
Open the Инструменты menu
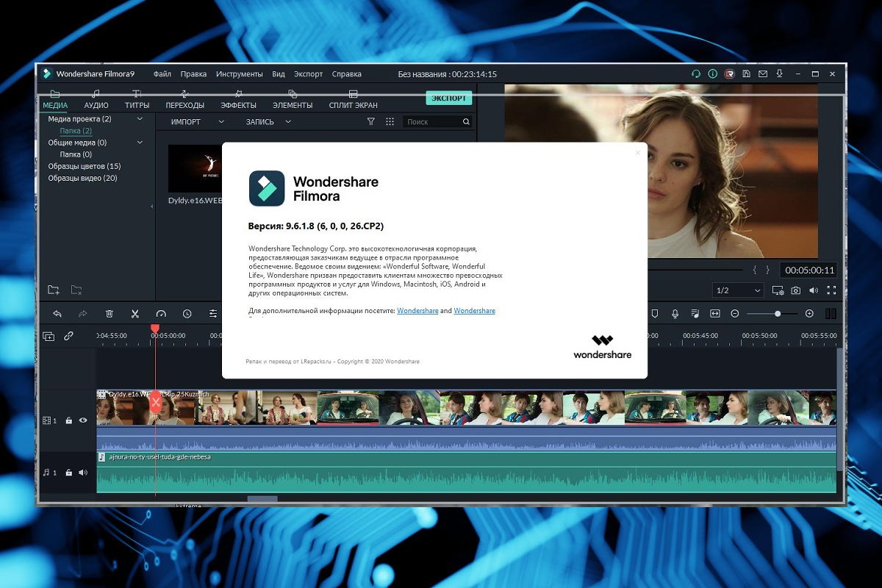pos(239,74)
